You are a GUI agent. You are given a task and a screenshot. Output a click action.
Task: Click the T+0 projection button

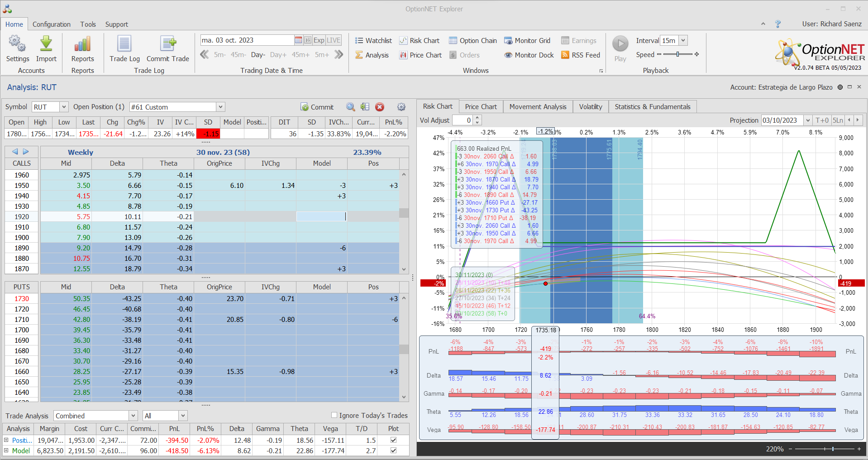click(x=822, y=120)
